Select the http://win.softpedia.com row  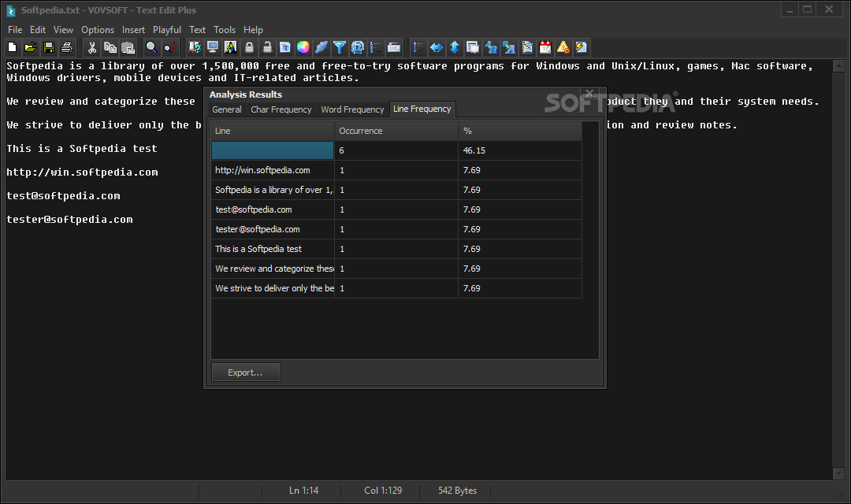396,170
